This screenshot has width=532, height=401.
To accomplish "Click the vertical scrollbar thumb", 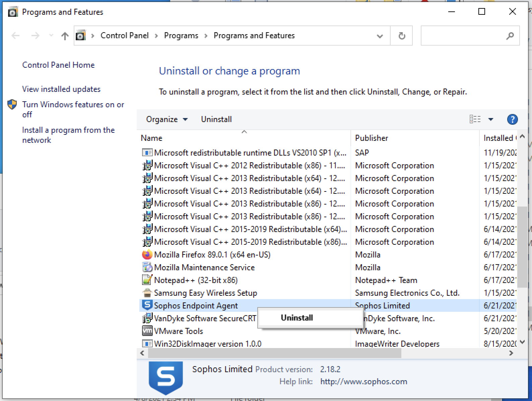I will coord(522,247).
